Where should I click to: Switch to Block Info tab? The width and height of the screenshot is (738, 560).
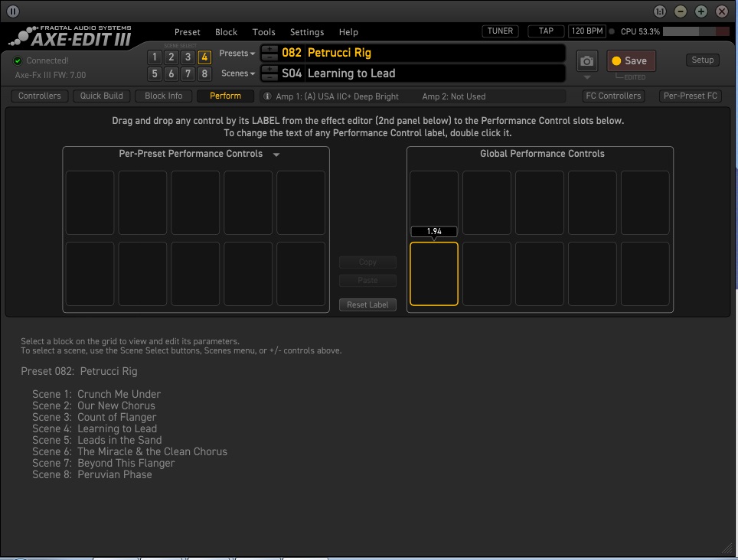click(163, 96)
